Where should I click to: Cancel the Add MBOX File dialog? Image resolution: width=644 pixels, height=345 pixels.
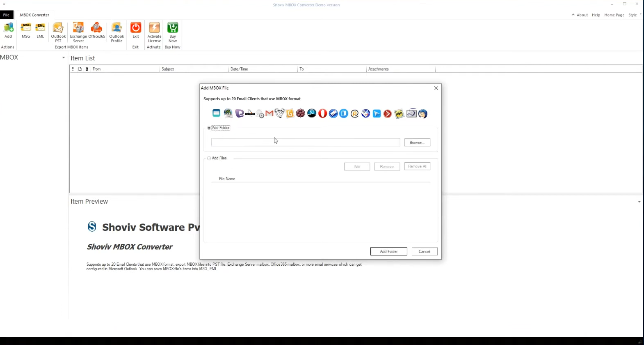coord(425,251)
